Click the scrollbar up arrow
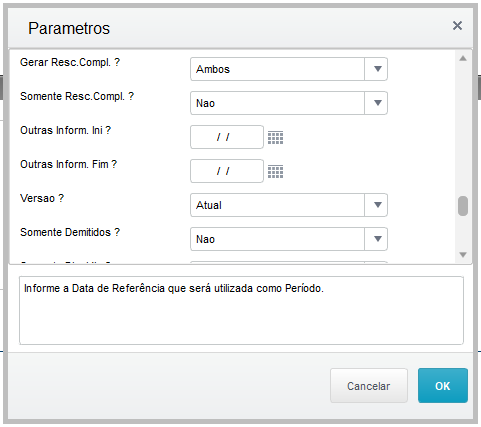Viewport: 481px width, 427px height. click(463, 59)
